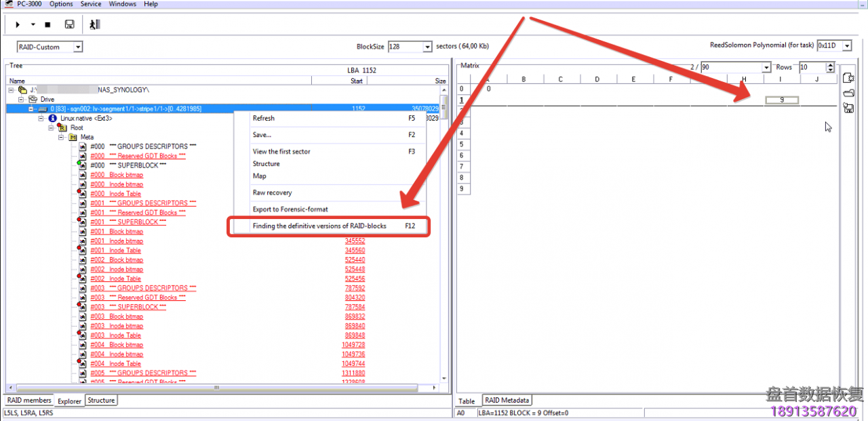Click the matrix settings gear icon

click(x=848, y=78)
